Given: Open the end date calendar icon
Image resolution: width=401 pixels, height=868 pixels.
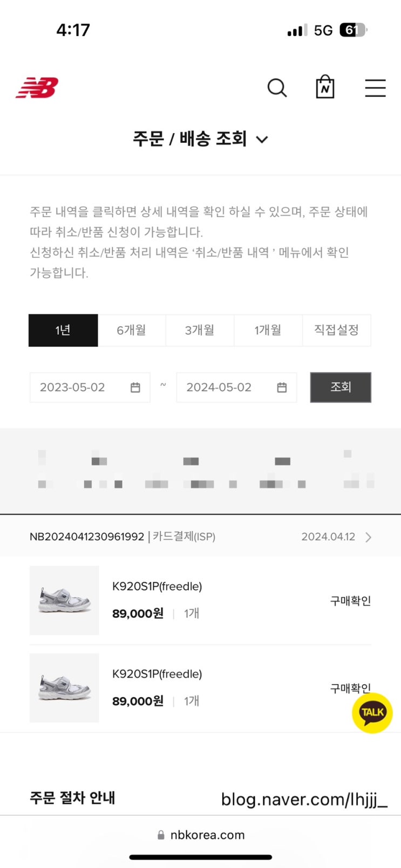Looking at the screenshot, I should pyautogui.click(x=282, y=388).
